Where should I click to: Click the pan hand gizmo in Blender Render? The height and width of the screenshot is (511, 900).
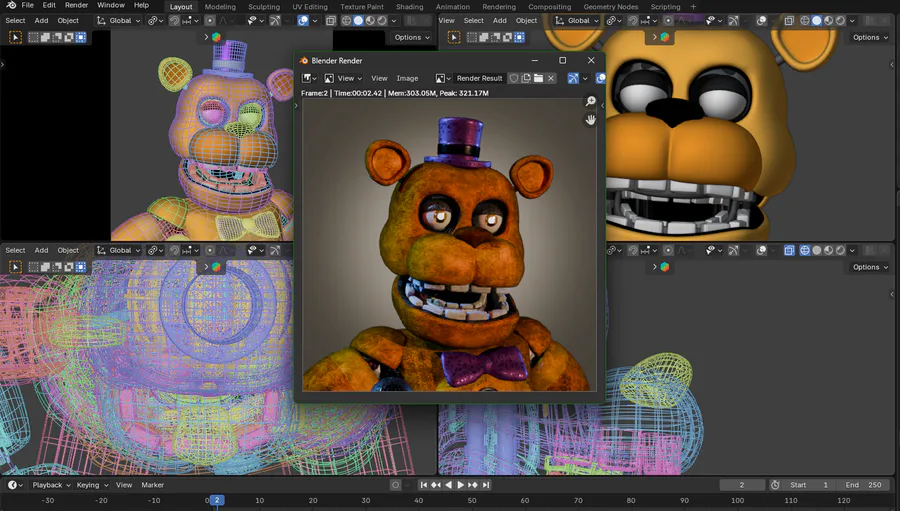pos(590,119)
